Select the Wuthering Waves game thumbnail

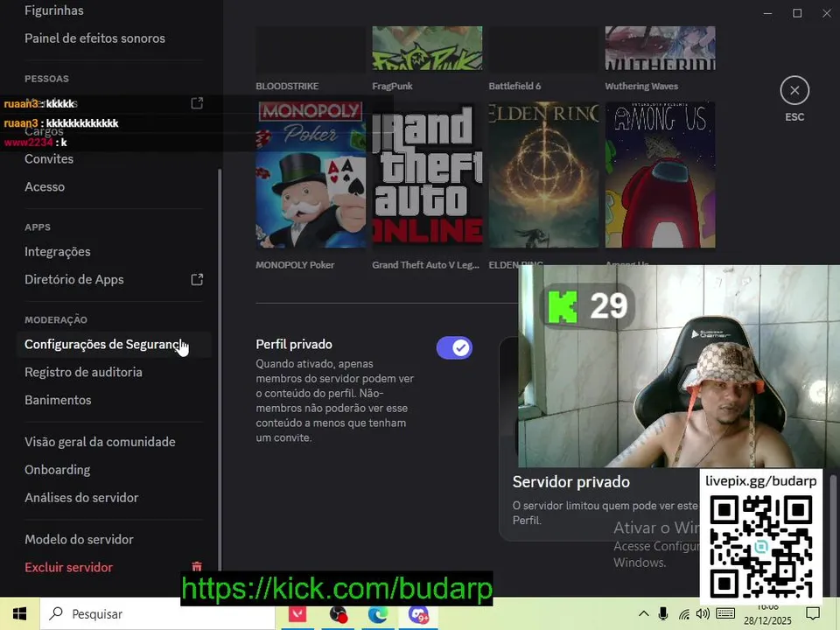[660, 48]
